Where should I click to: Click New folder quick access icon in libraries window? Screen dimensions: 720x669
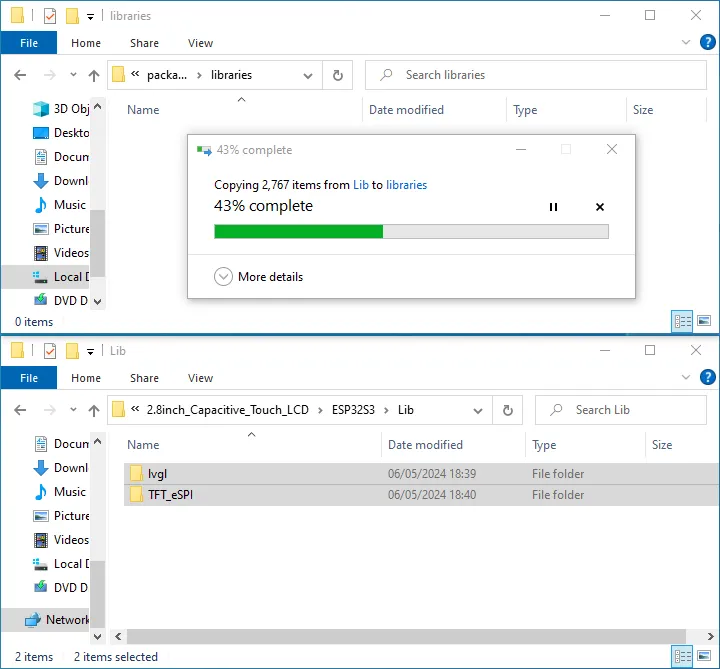point(72,16)
